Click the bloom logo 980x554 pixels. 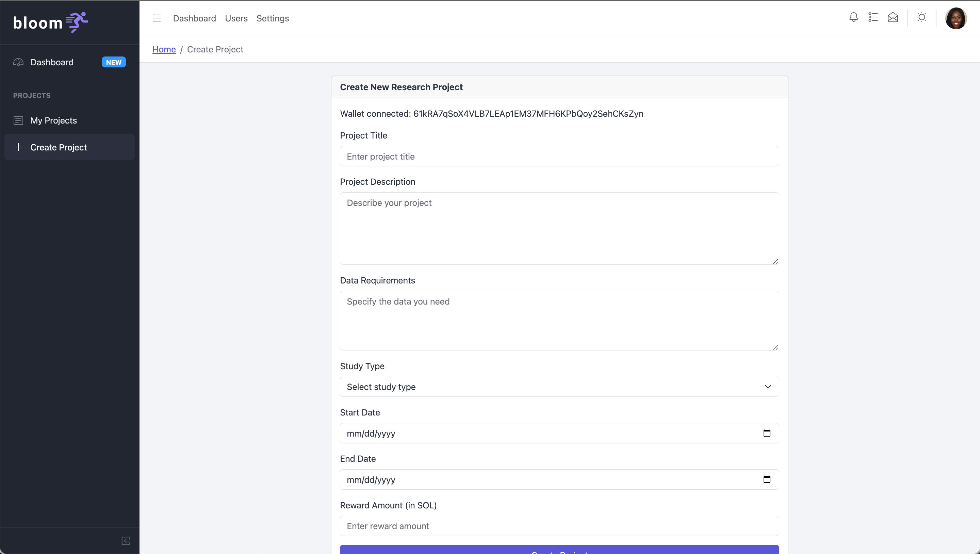pyautogui.click(x=51, y=22)
